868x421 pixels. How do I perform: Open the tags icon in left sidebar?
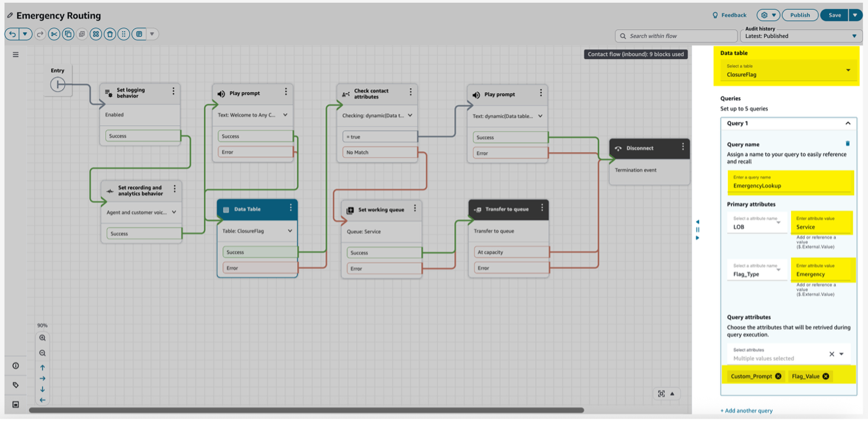[16, 385]
